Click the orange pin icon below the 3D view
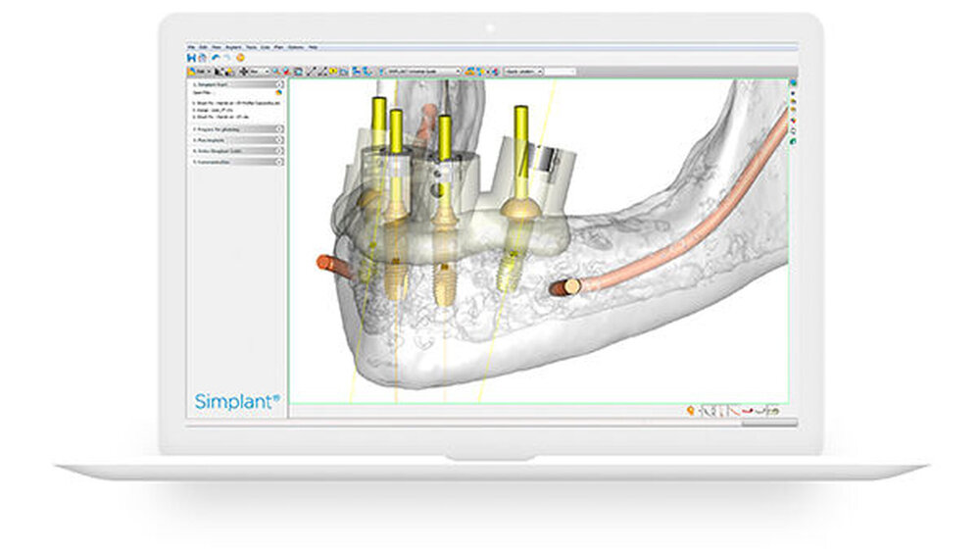 692,410
